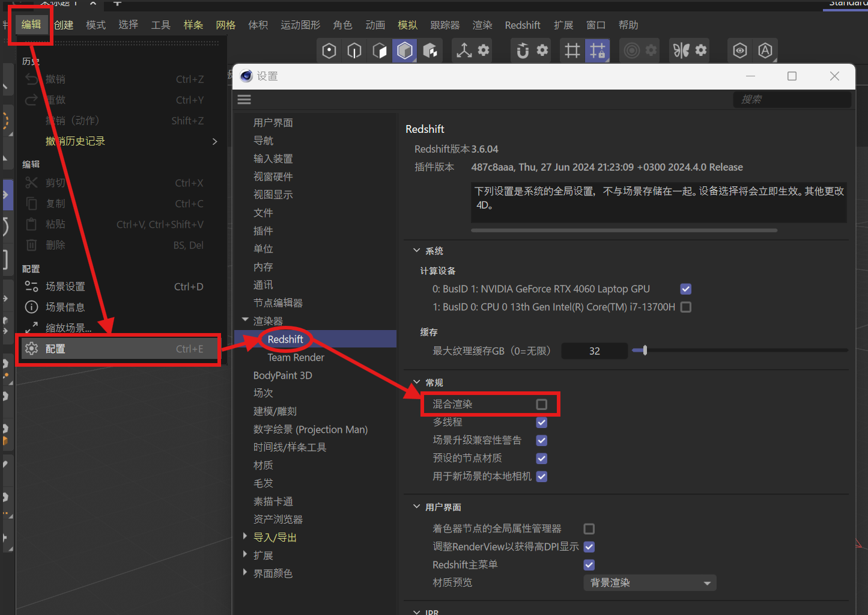
Task: Choose 缩放场景... from the Edit menu
Action: [121, 328]
